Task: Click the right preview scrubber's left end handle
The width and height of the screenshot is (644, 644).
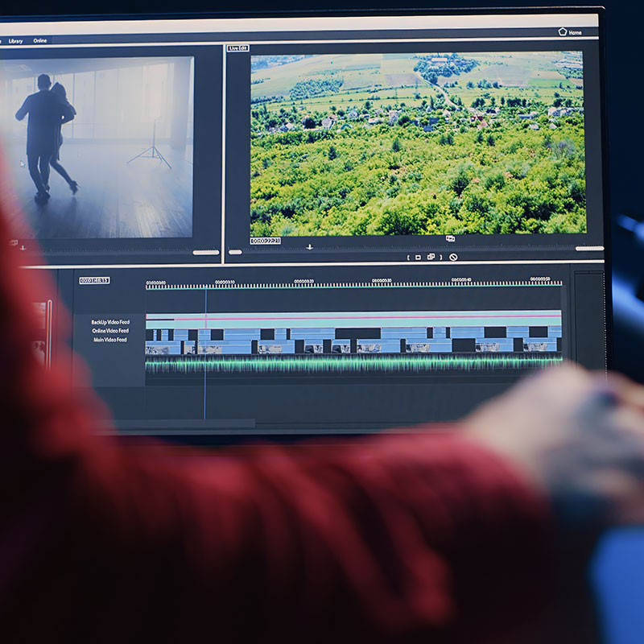Action: (235, 252)
